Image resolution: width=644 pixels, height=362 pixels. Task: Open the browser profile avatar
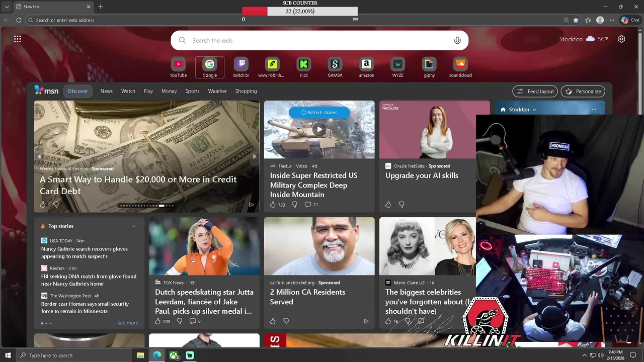[x=600, y=20]
